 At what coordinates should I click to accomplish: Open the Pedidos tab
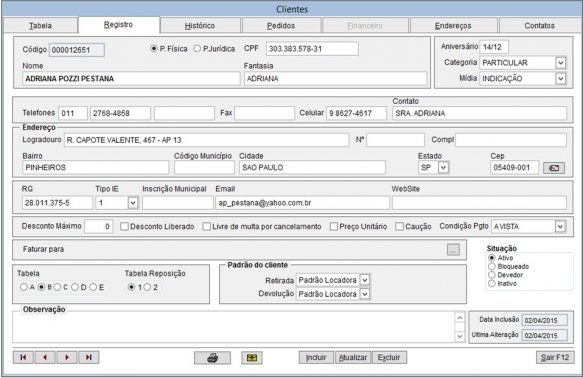tap(281, 26)
